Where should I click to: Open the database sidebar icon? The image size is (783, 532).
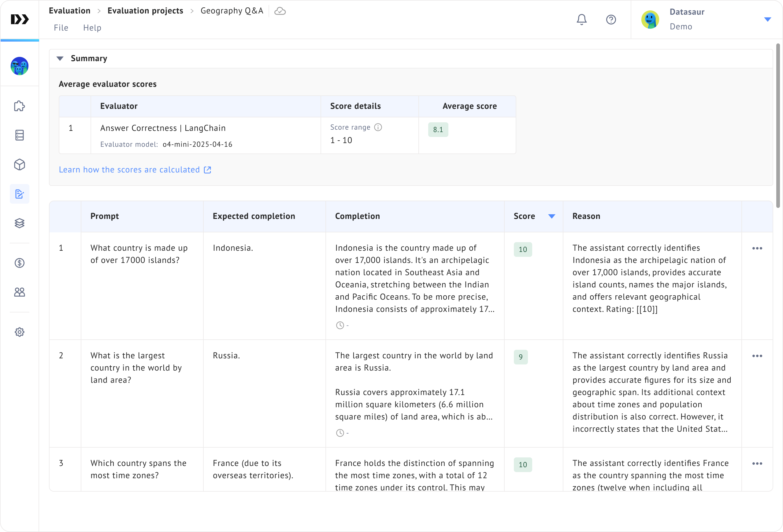20,135
